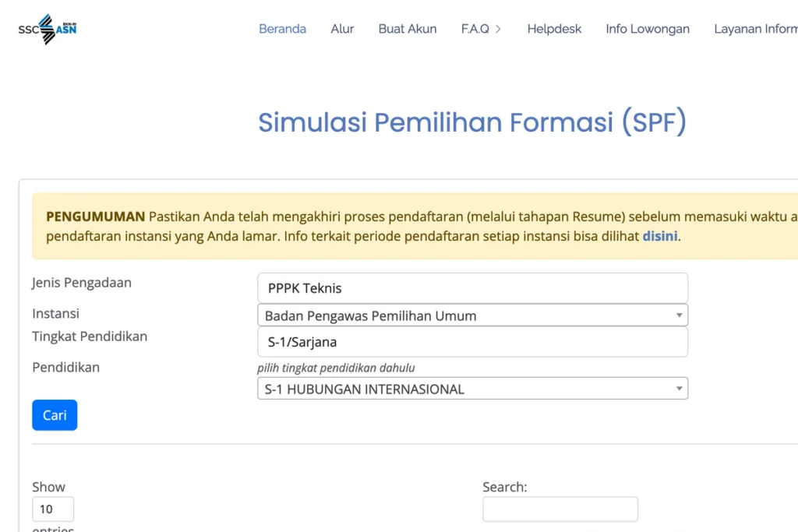Open the Beranda menu item
Screen dimensions: 798x532
pyautogui.click(x=282, y=29)
